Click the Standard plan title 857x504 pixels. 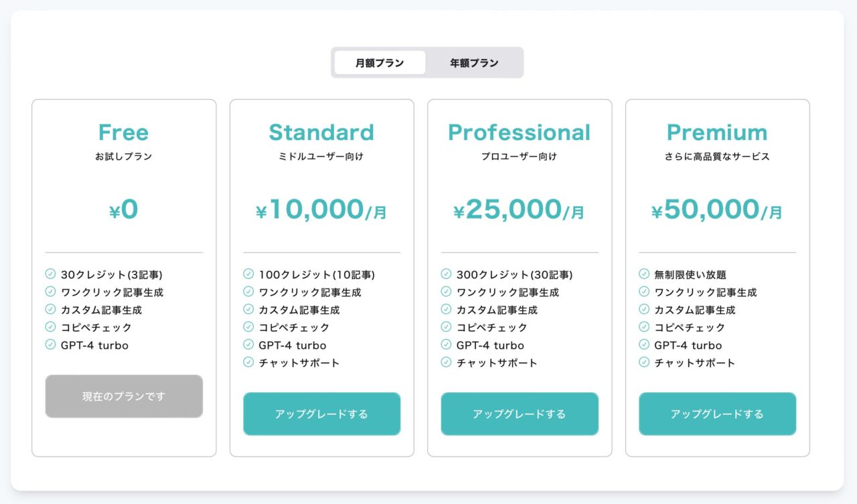pyautogui.click(x=321, y=133)
